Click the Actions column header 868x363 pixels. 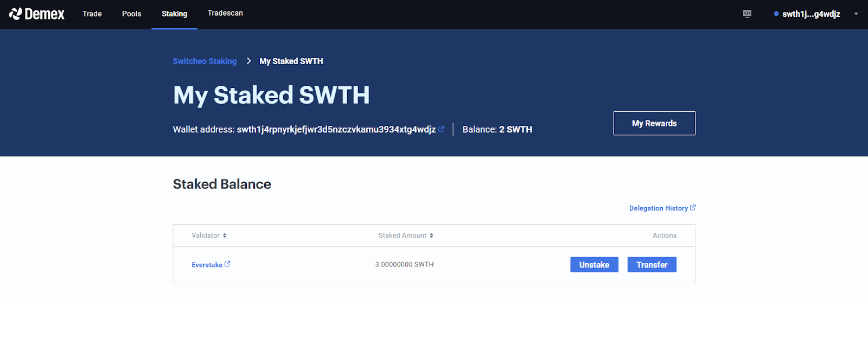tap(665, 235)
